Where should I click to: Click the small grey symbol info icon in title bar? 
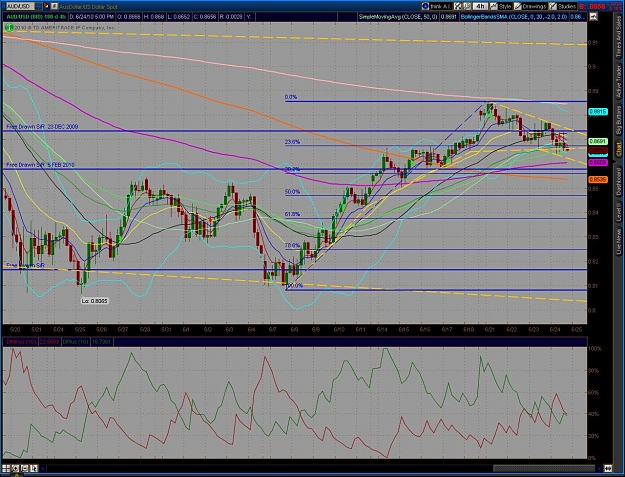click(x=55, y=6)
